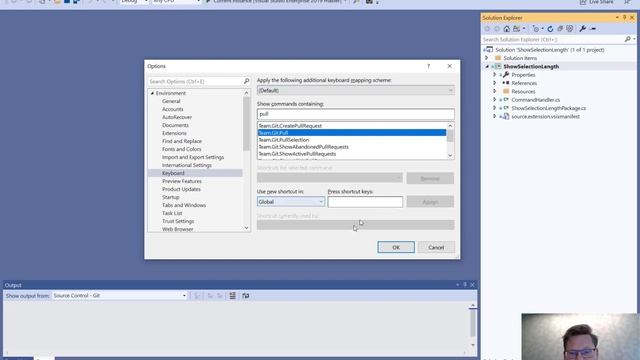Expand the ShowSelectionLengthPackage.cs arrow
This screenshot has height=360, width=640.
(x=494, y=108)
